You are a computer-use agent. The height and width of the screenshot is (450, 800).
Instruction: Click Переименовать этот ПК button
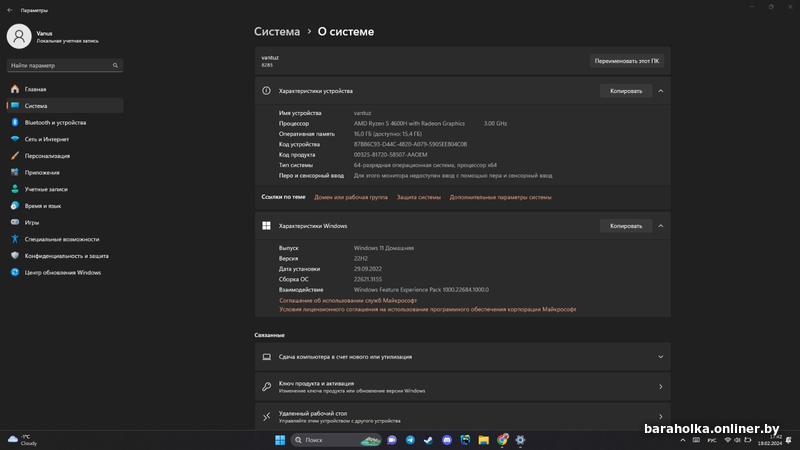[627, 61]
